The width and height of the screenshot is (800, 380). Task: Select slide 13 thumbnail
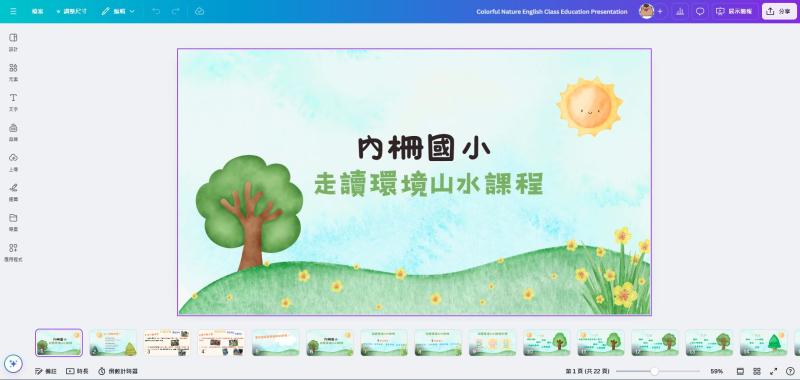(709, 342)
